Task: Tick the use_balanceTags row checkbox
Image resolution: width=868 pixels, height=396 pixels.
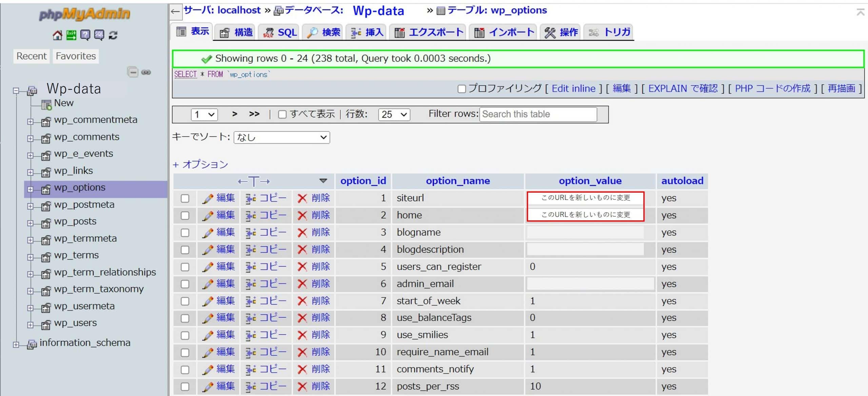Action: tap(185, 318)
